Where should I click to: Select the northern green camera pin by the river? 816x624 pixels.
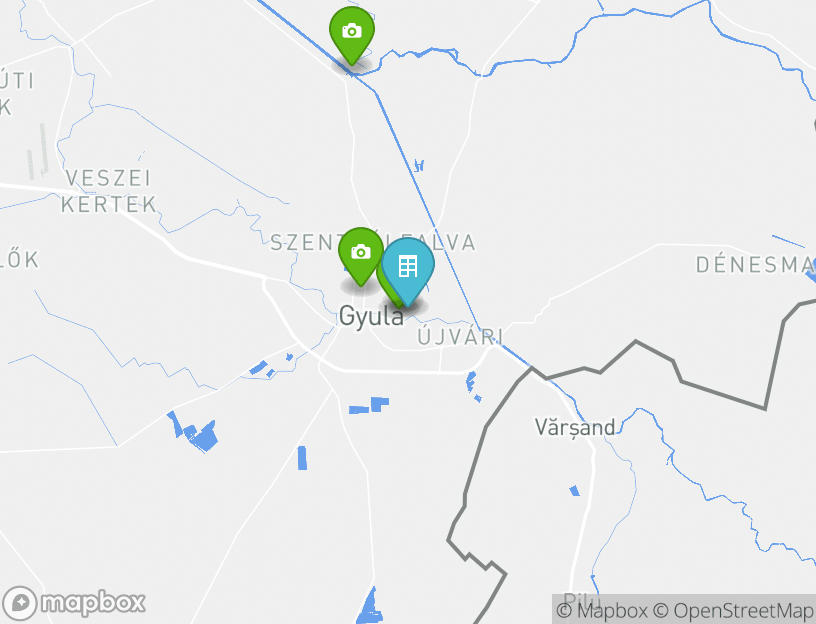pos(352,35)
